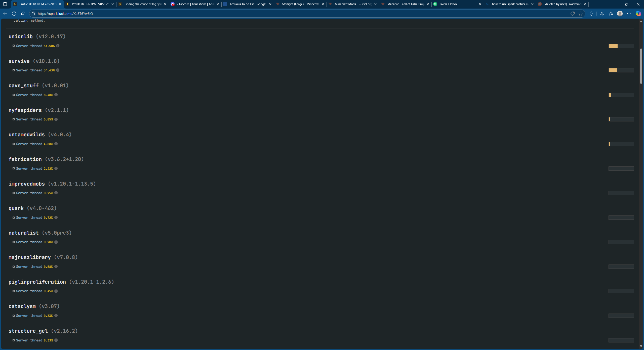
Task: Open info icon beside untamedwilds 4.88%
Action: pos(56,144)
